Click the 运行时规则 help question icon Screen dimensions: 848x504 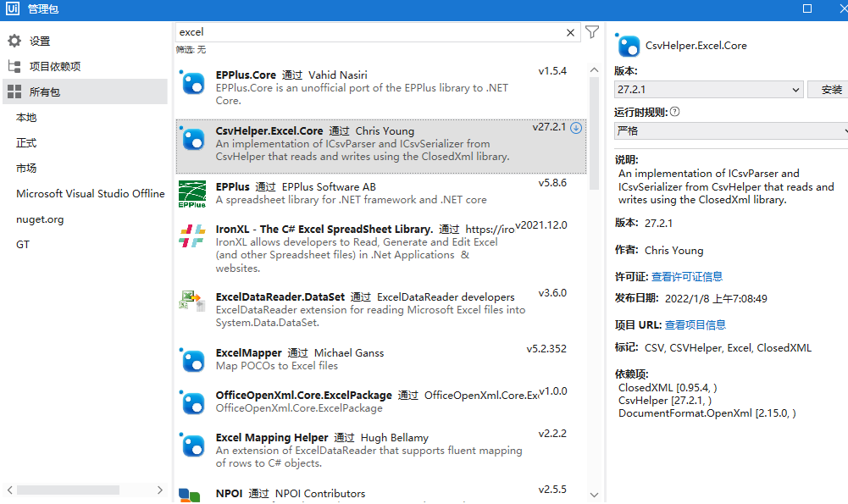(x=674, y=112)
